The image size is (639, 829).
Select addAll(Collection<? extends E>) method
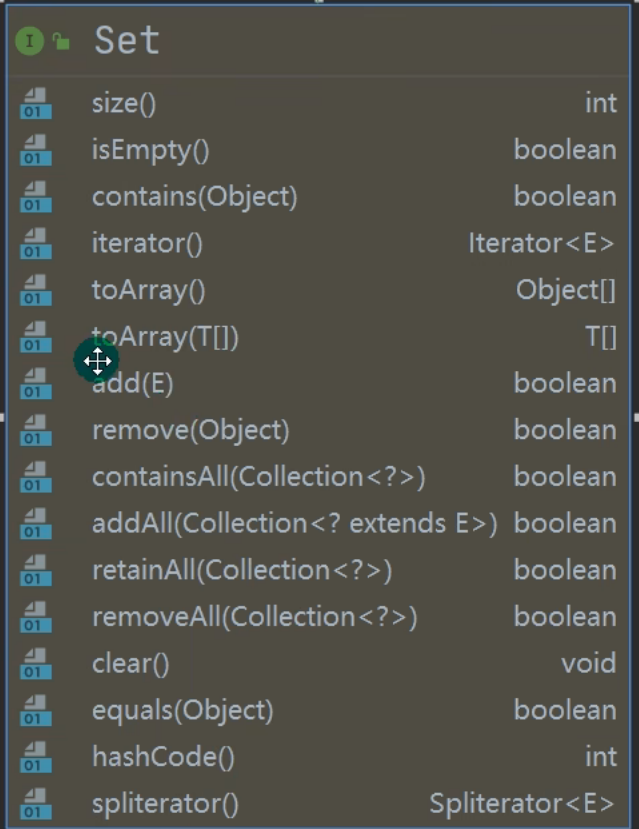[294, 524]
